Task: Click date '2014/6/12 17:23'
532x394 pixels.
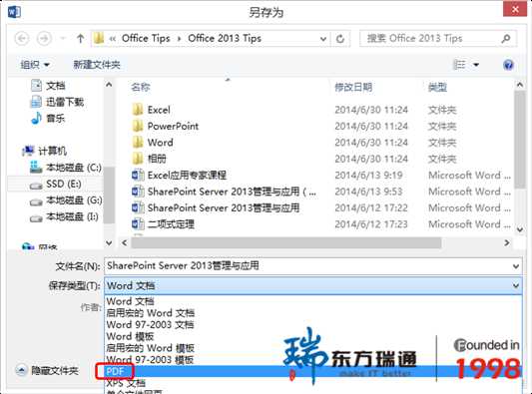Action: coord(371,224)
